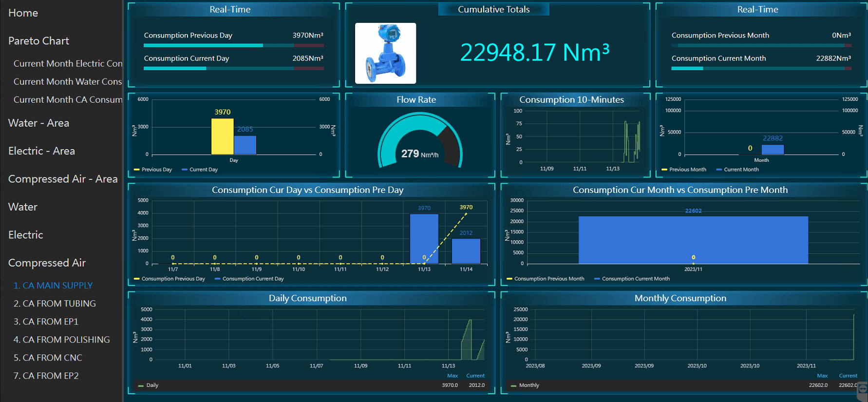The width and height of the screenshot is (868, 402).
Task: Expand the Electric - Area menu
Action: tap(41, 151)
